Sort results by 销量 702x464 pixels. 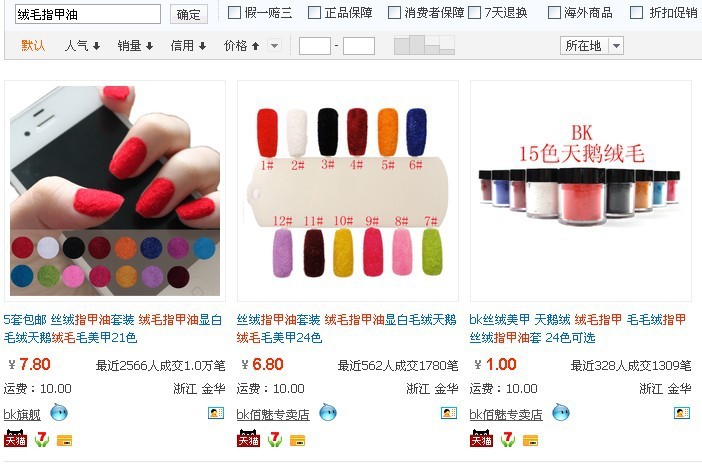pos(135,46)
